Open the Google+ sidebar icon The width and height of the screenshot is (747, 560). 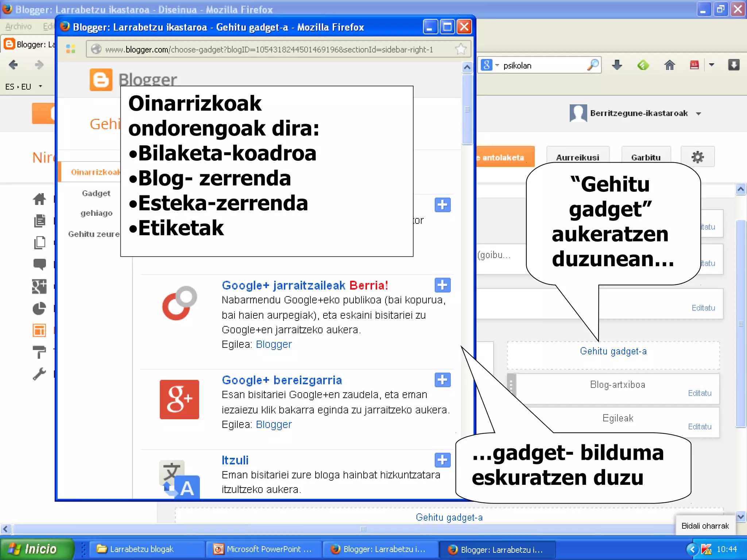coord(39,287)
